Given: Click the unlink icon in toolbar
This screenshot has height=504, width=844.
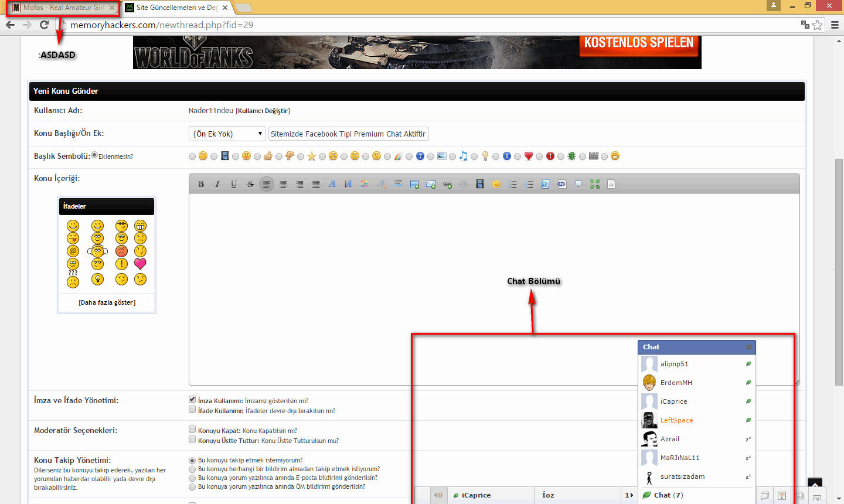Looking at the screenshot, I should tap(464, 184).
